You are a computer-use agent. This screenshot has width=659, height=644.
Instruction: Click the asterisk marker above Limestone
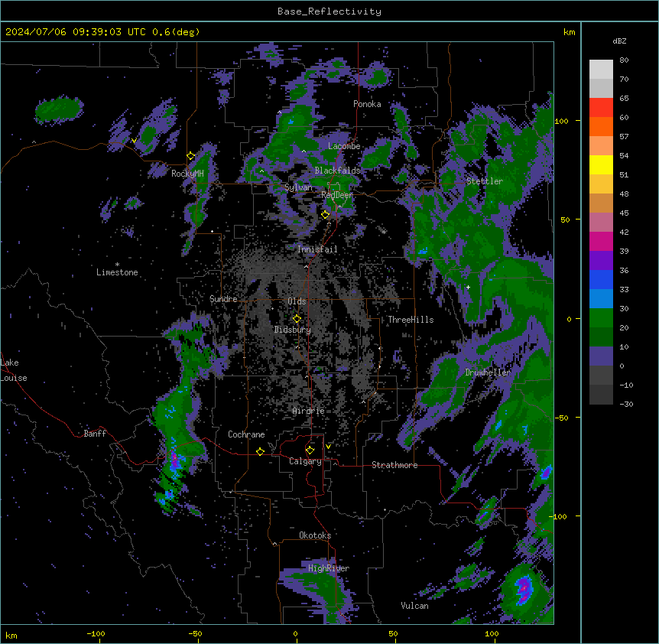(x=117, y=265)
